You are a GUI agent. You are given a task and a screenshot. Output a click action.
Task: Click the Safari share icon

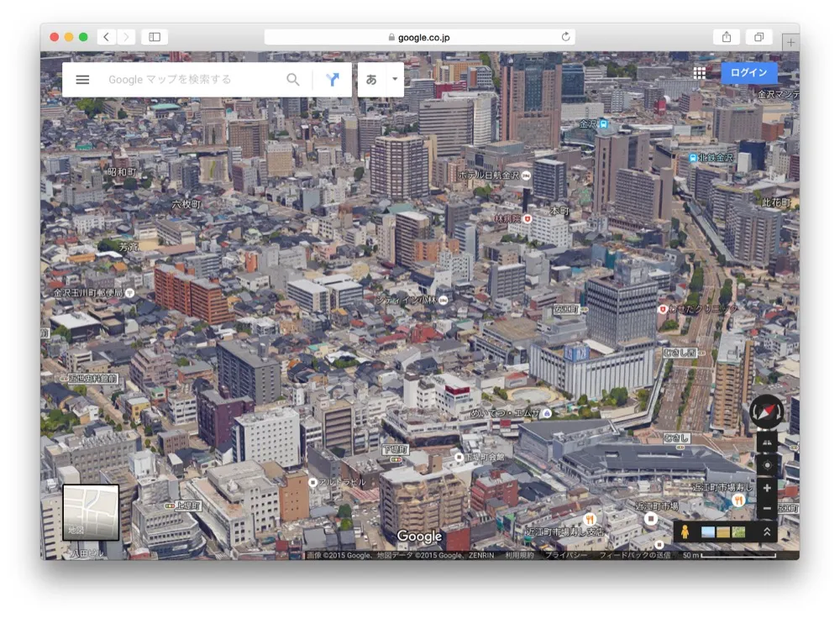[x=726, y=37]
